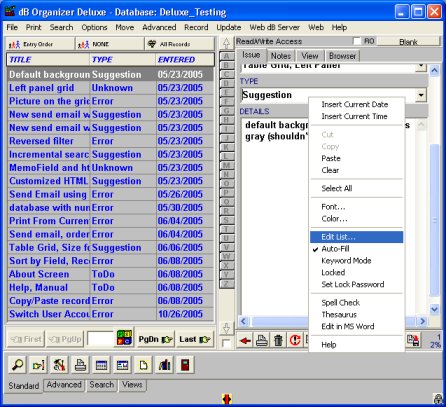Click the red splitter icon at window bottom
Image resolution: width=446 pixels, height=407 pixels.
[227, 399]
